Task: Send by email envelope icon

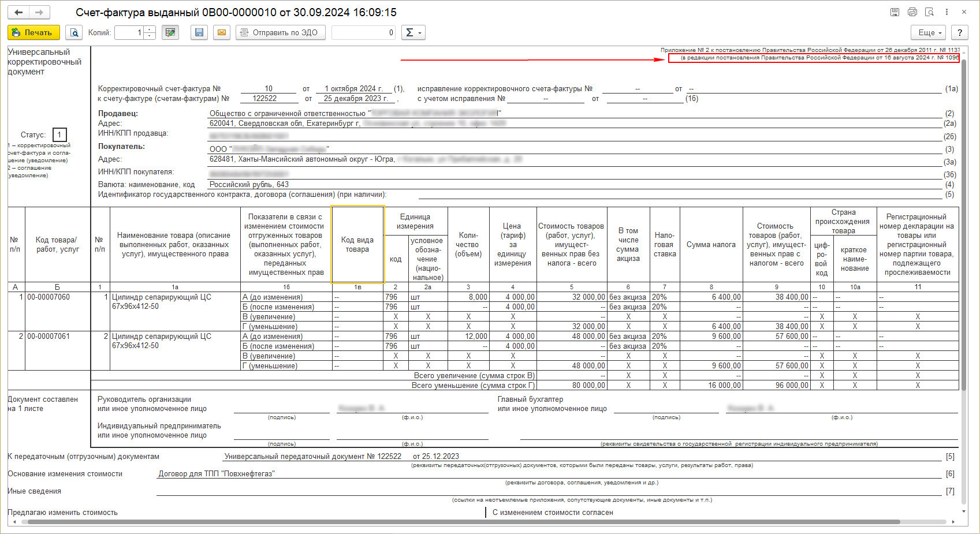Action: [x=222, y=33]
